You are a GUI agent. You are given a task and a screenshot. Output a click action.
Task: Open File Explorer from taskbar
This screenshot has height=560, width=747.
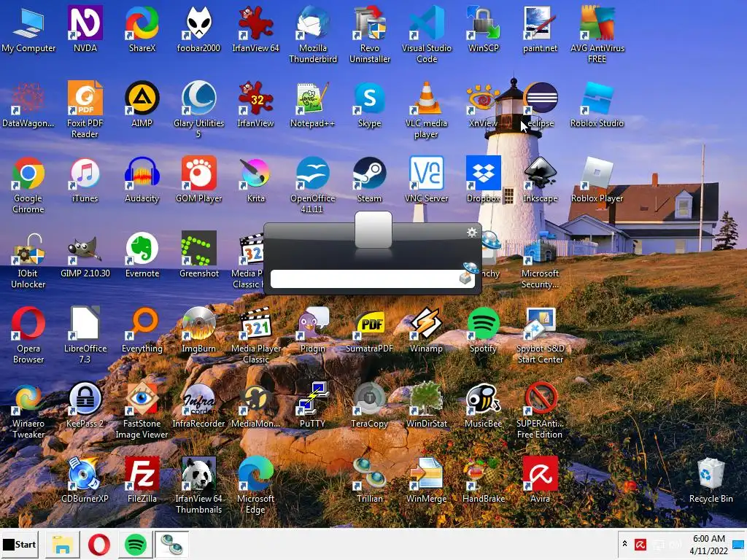63,544
